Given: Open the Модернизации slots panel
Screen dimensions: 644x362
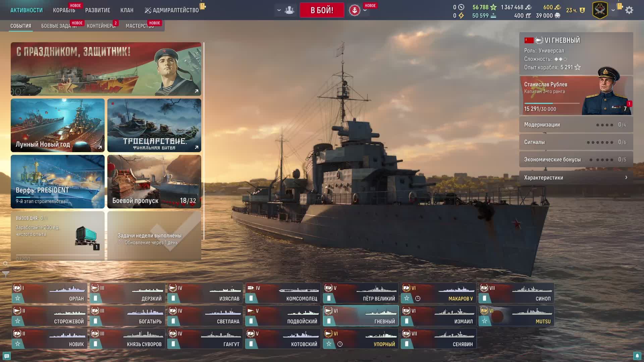Looking at the screenshot, I should click(576, 125).
